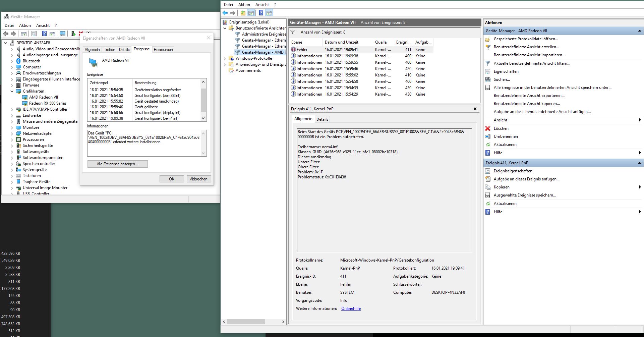Click the red X Löschen icon
Viewport: 644px width, 337px height.
pos(488,128)
